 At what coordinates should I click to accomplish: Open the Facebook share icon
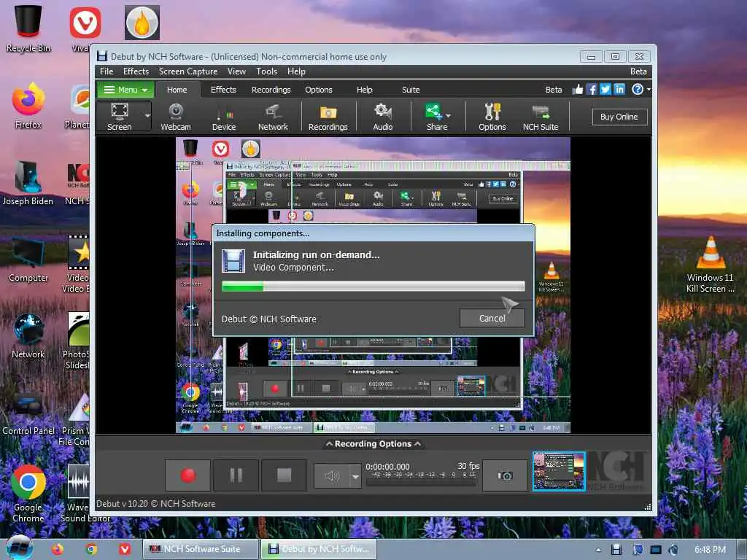592,89
